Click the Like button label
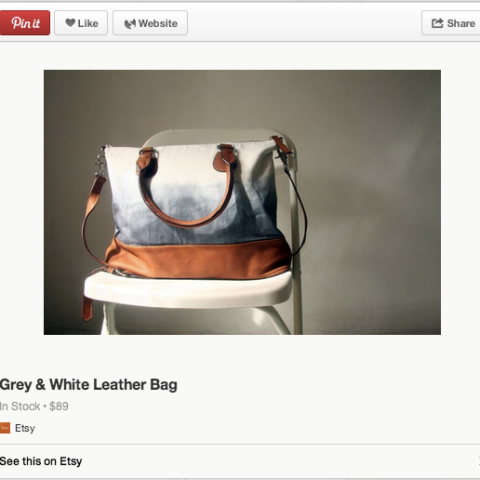480x480 pixels. pos(88,23)
